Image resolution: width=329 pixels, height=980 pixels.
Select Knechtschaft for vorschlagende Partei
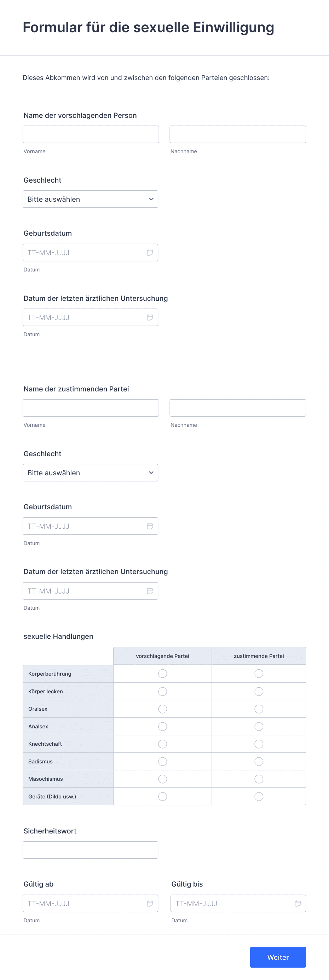pyautogui.click(x=162, y=744)
